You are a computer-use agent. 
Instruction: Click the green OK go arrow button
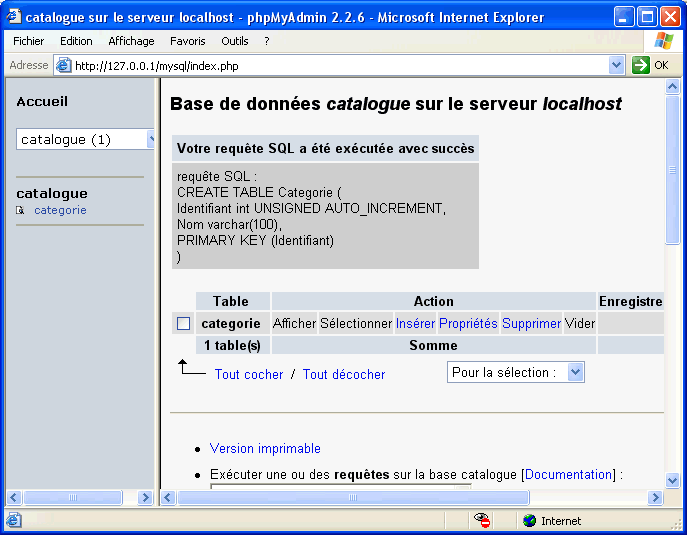641,66
